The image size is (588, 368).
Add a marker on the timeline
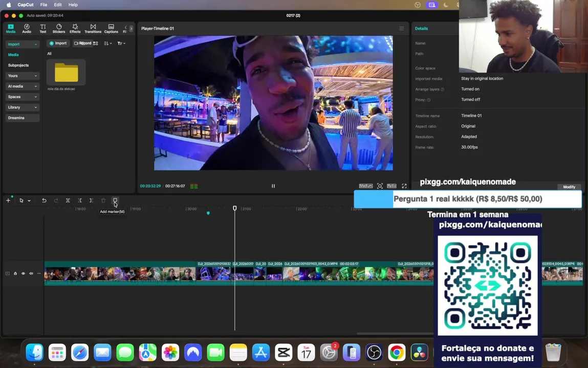[x=115, y=201]
